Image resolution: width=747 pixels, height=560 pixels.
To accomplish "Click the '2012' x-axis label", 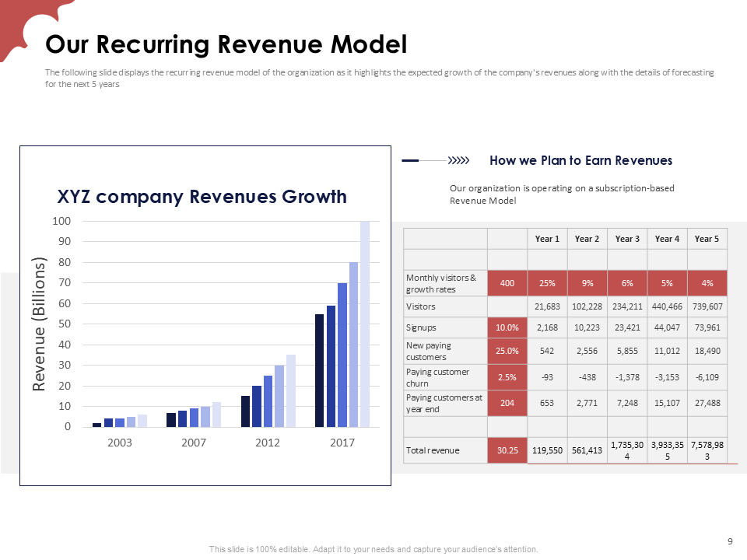I will [267, 443].
